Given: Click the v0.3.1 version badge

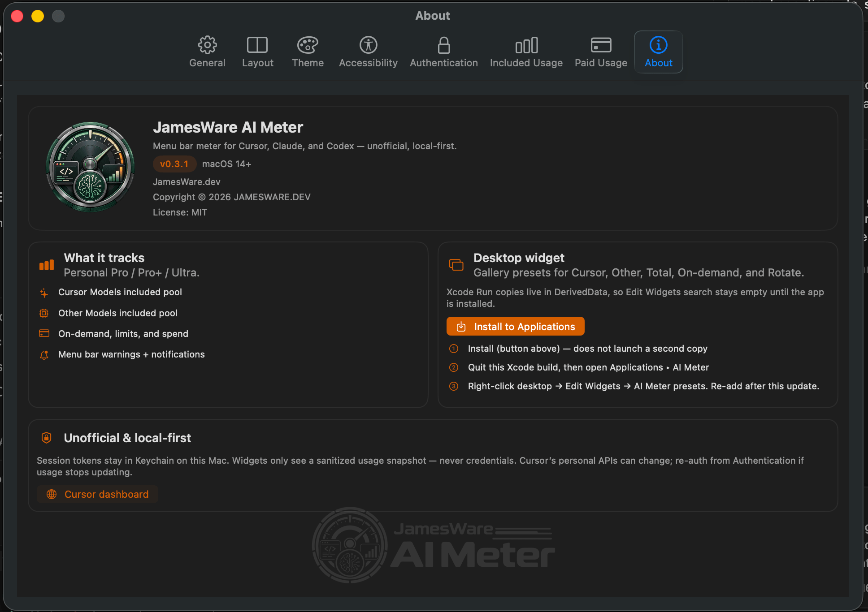Looking at the screenshot, I should tap(174, 164).
